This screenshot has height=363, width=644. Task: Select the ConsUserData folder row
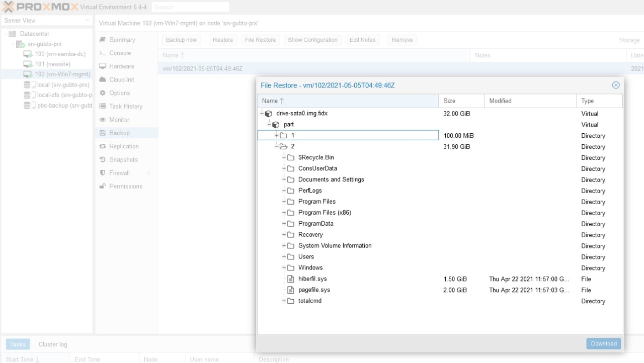tap(440, 168)
